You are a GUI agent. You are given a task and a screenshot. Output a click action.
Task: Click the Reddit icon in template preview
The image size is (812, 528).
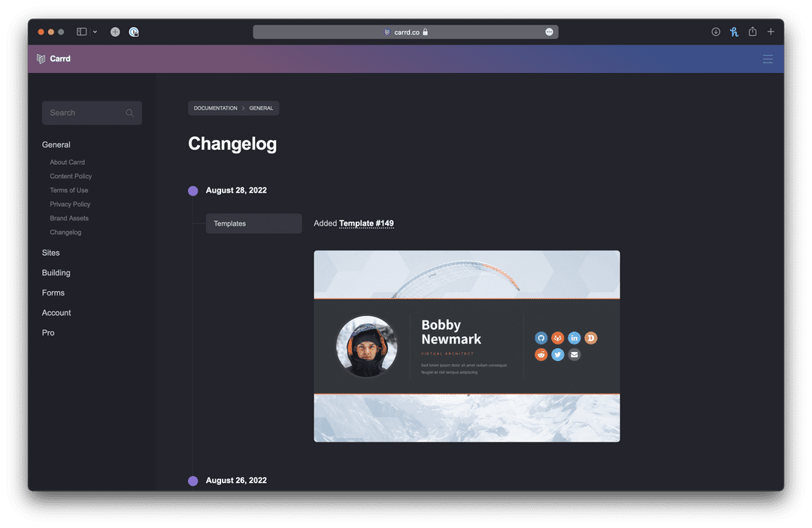click(x=541, y=355)
